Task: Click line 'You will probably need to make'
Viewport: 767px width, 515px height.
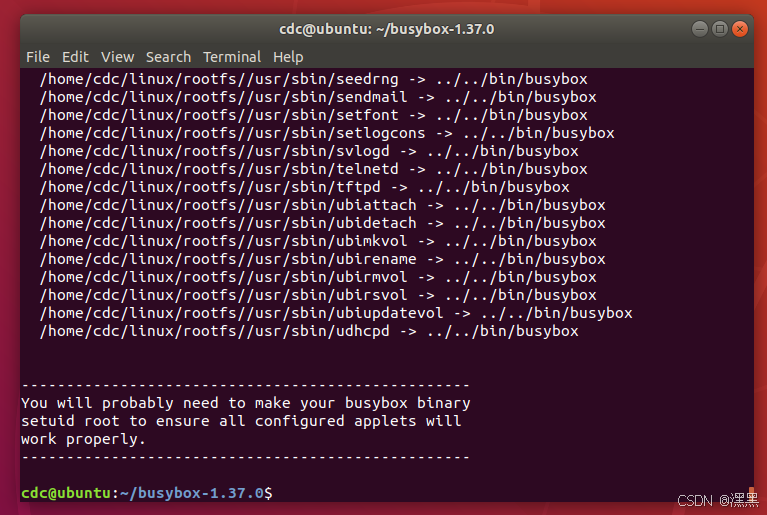Action: 246,403
